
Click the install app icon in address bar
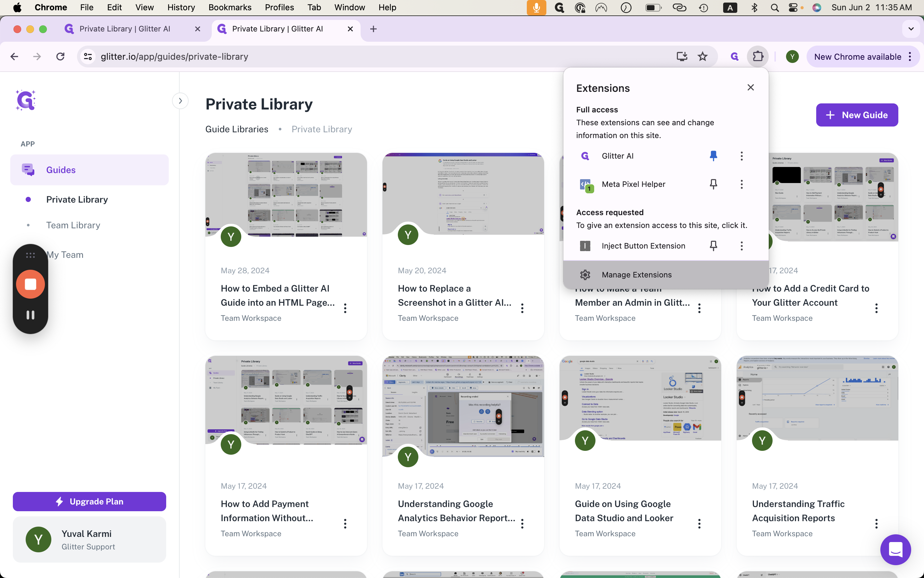682,57
